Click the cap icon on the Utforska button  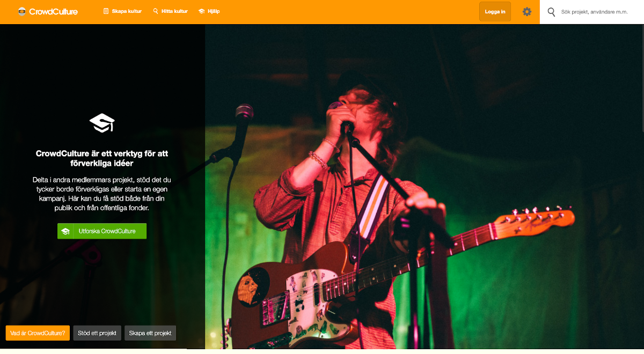65,231
